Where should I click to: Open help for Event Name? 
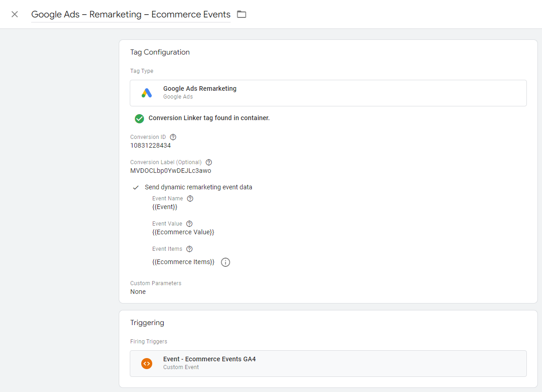click(190, 199)
